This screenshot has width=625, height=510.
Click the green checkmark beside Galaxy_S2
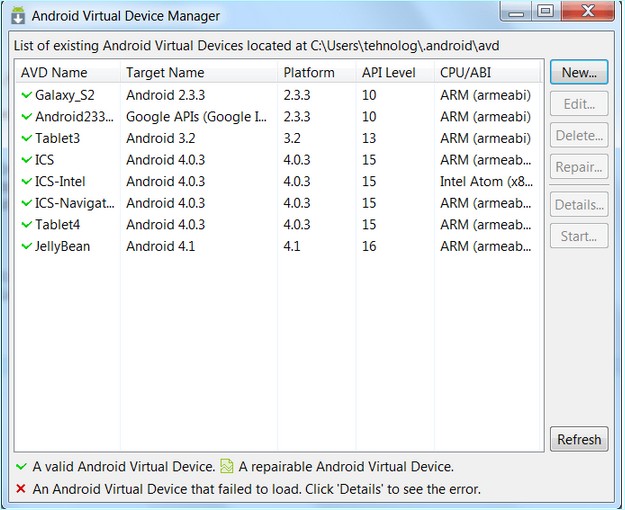[26, 95]
